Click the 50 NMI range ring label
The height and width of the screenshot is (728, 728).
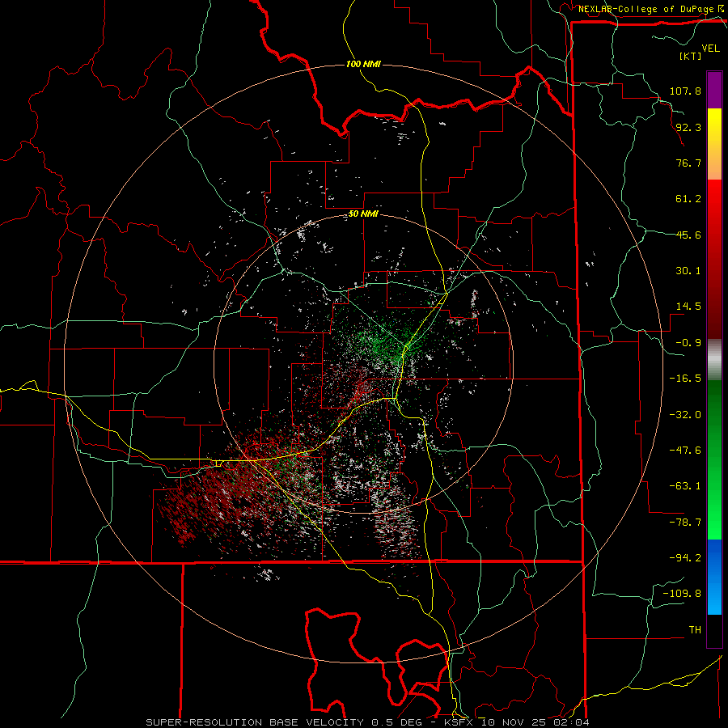tap(363, 214)
